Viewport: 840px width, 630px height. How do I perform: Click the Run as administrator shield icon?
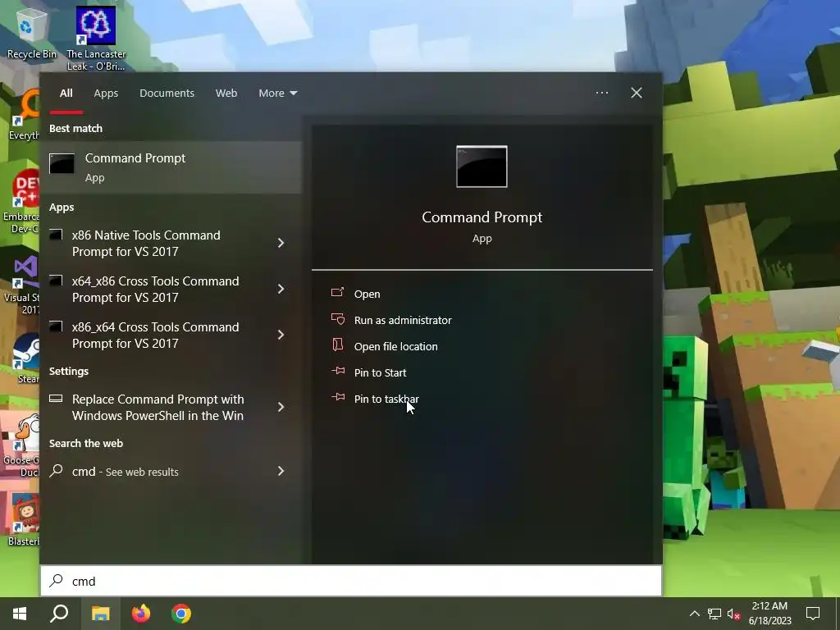[337, 319]
